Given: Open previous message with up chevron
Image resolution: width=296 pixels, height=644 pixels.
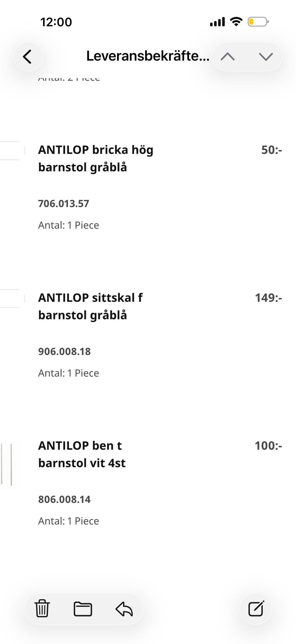Looking at the screenshot, I should click(x=228, y=57).
